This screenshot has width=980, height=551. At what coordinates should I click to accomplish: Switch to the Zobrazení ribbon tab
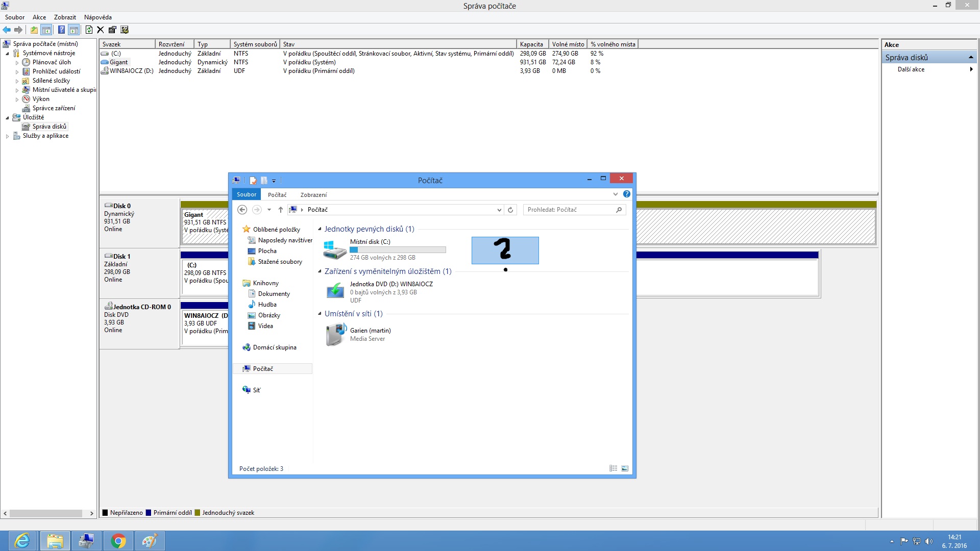[313, 195]
